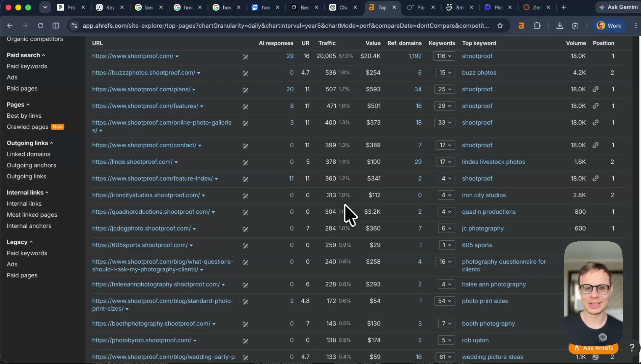Open Best by links in the sidebar
Viewport: 641px width, 364px height.
24,116
